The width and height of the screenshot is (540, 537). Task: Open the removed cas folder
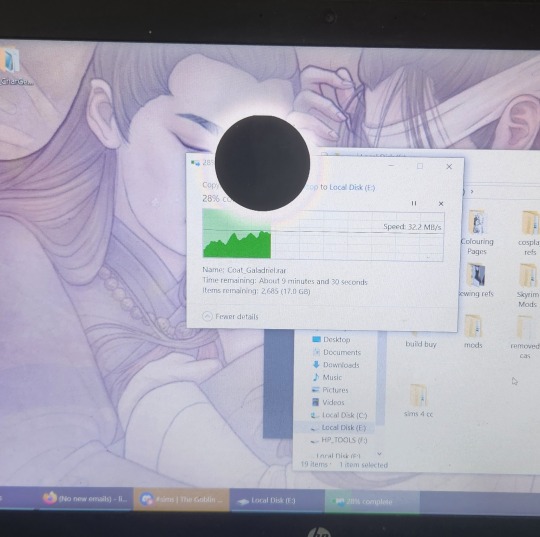tap(525, 337)
